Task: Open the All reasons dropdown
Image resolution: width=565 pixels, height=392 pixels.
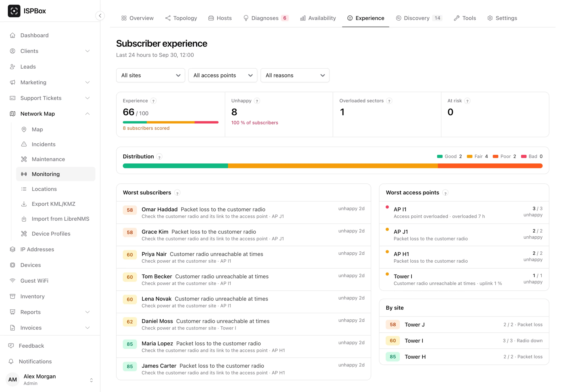Action: pos(295,75)
